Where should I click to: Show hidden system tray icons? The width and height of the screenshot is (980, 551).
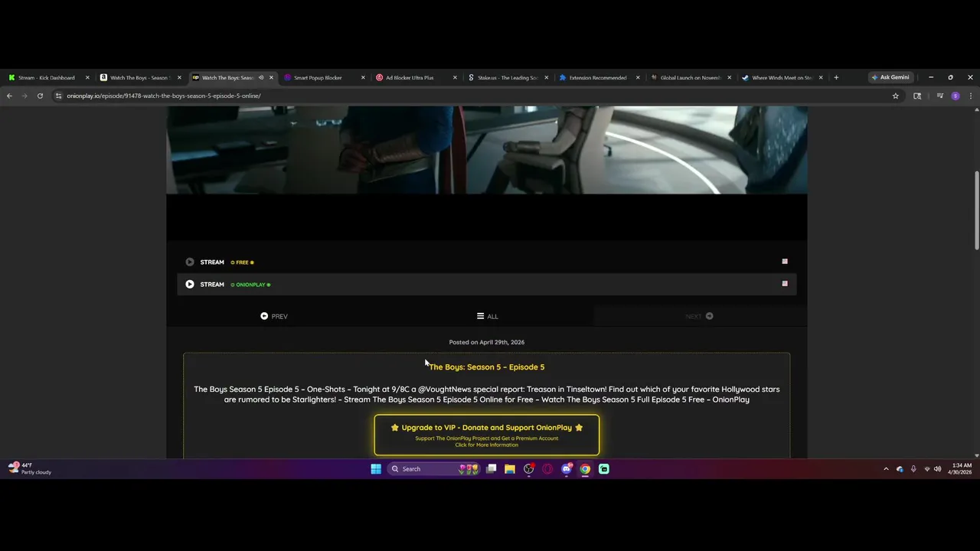coord(886,469)
